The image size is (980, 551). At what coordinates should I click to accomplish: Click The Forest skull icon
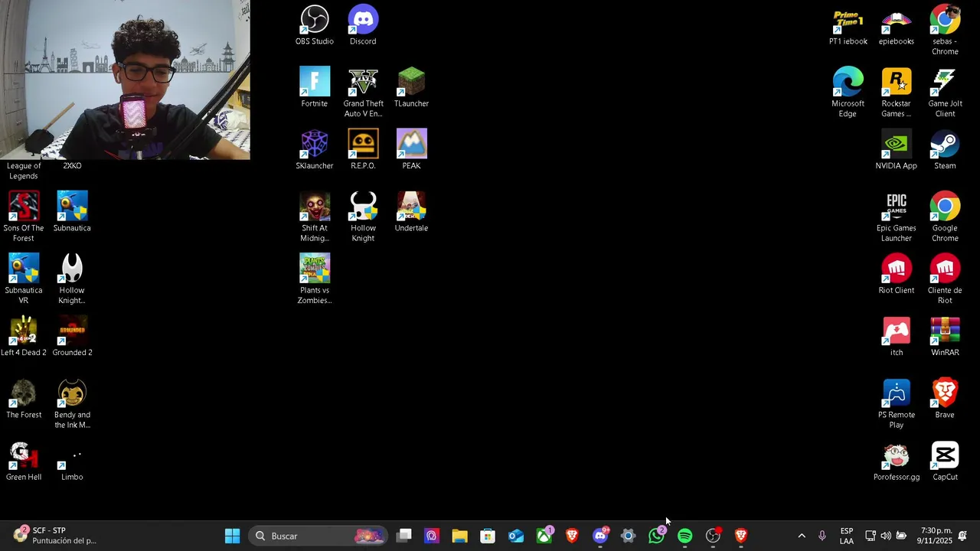(24, 398)
